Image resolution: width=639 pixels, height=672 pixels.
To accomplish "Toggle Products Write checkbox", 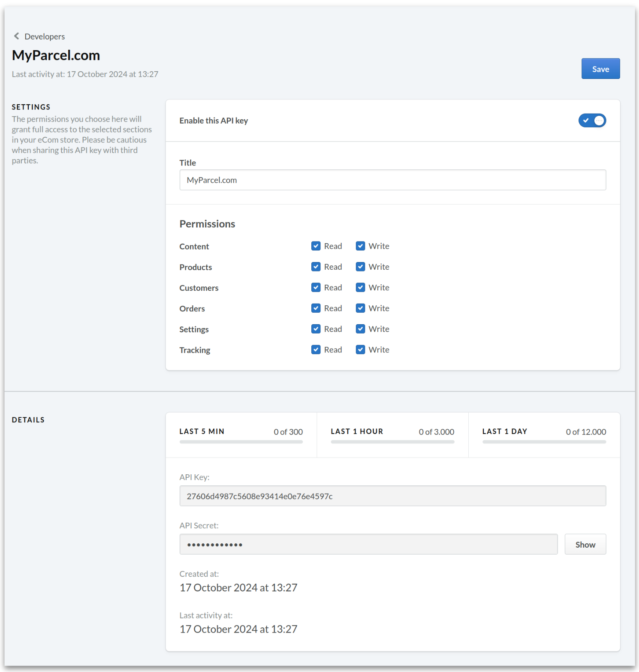I will [361, 267].
